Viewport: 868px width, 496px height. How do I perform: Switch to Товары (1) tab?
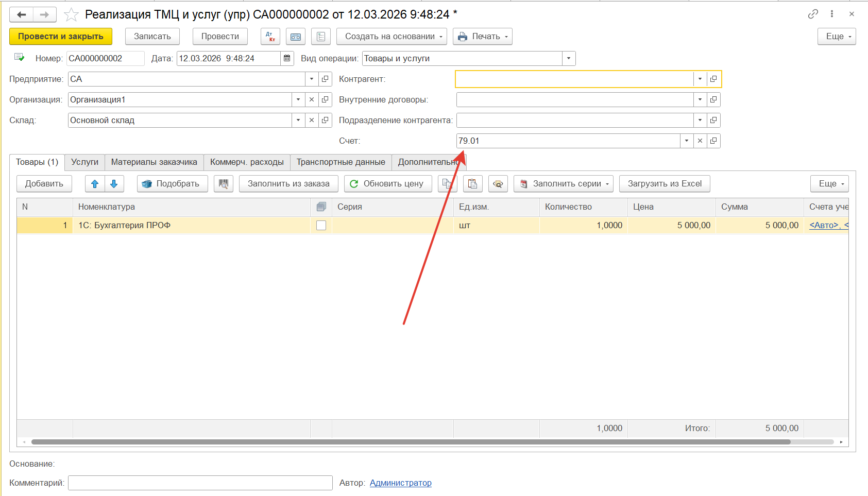(37, 162)
